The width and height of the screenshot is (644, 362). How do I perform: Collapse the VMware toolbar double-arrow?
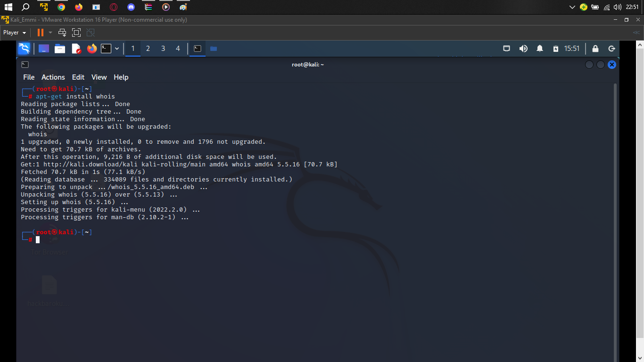(636, 33)
